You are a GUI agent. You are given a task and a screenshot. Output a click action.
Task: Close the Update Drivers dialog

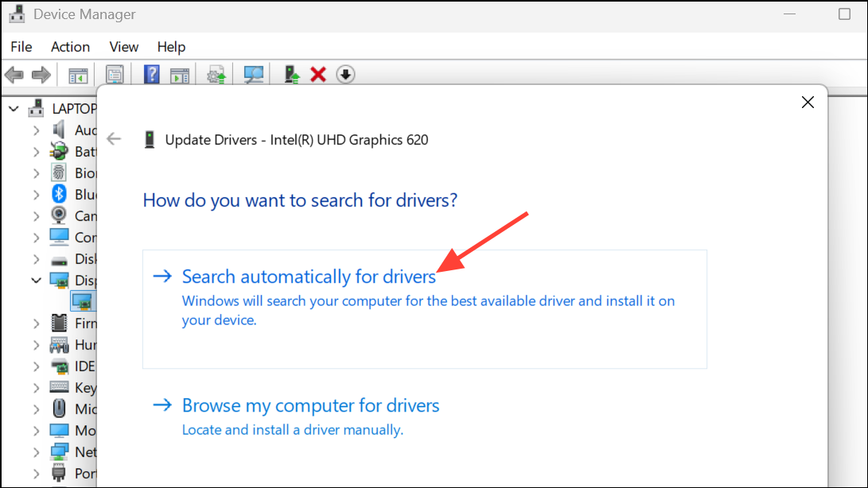[x=808, y=103]
